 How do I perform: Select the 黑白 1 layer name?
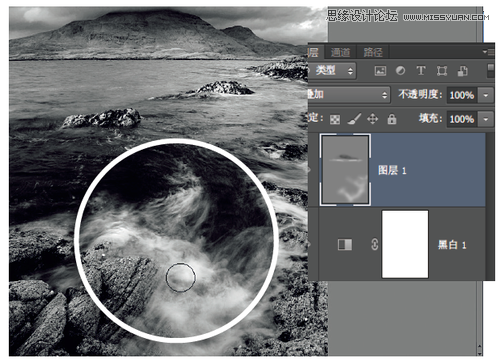point(452,245)
